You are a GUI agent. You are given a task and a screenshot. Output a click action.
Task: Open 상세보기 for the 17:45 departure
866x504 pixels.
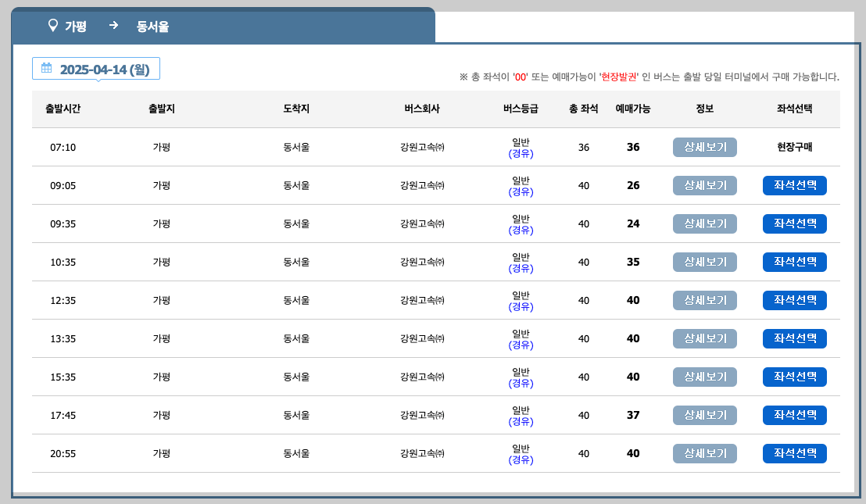[x=704, y=415]
